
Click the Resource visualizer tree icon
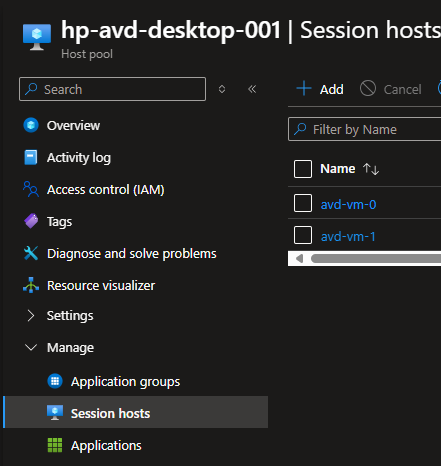click(31, 285)
